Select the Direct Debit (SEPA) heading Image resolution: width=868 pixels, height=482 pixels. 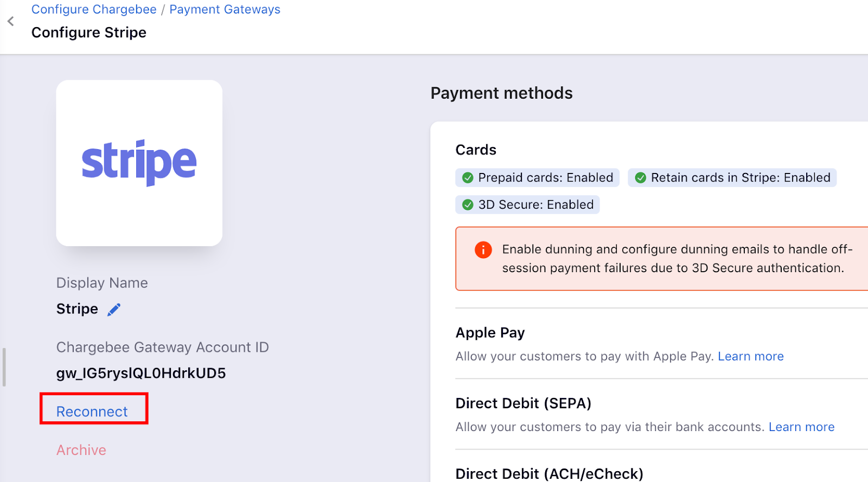(x=523, y=403)
